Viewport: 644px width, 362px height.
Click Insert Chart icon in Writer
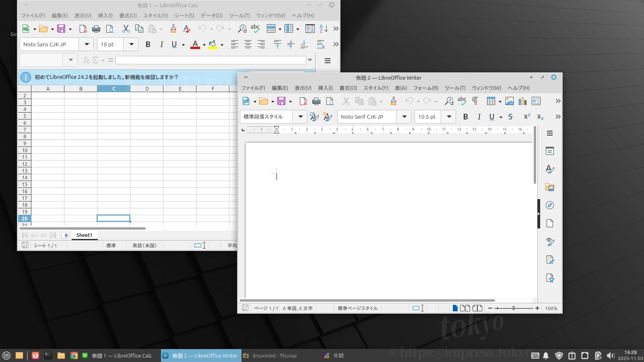tap(522, 101)
